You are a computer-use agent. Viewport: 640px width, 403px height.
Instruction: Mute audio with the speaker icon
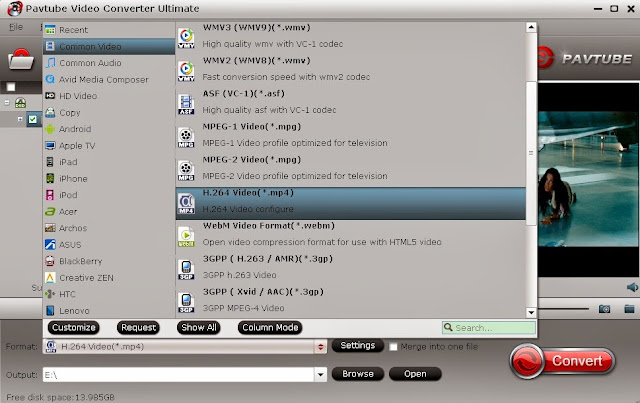pos(632,287)
